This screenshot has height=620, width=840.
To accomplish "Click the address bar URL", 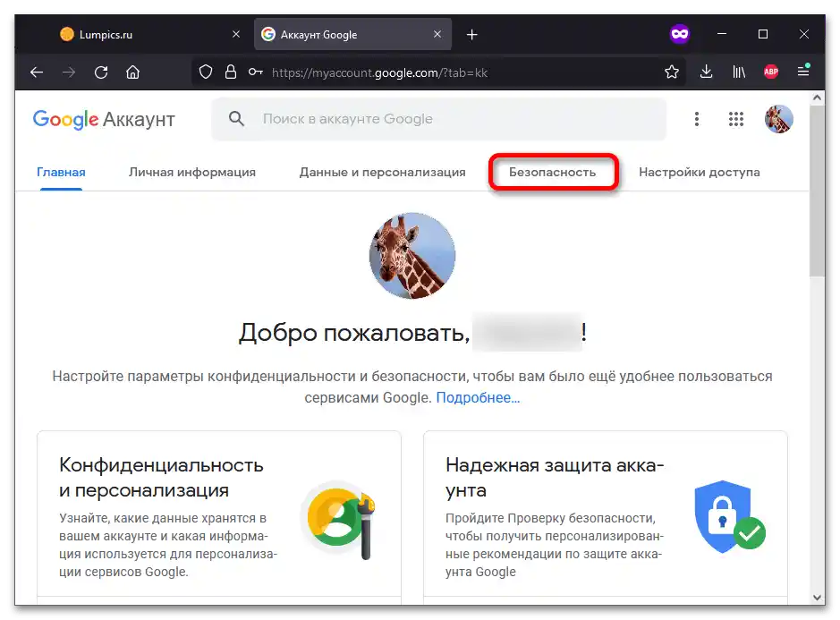I will (x=379, y=72).
